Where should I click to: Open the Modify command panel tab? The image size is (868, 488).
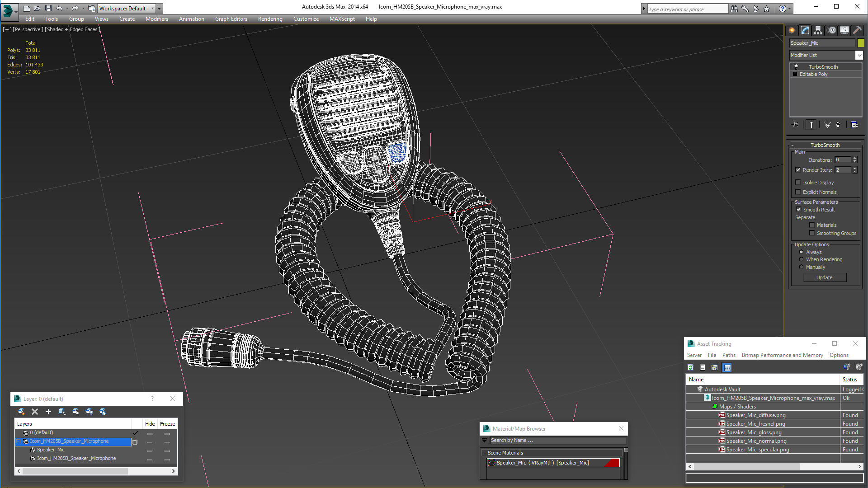tap(805, 30)
